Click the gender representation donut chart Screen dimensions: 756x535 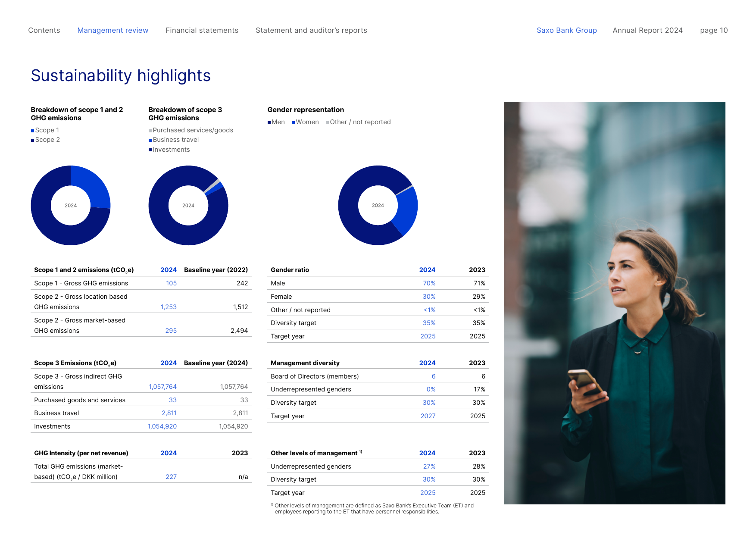click(x=378, y=205)
